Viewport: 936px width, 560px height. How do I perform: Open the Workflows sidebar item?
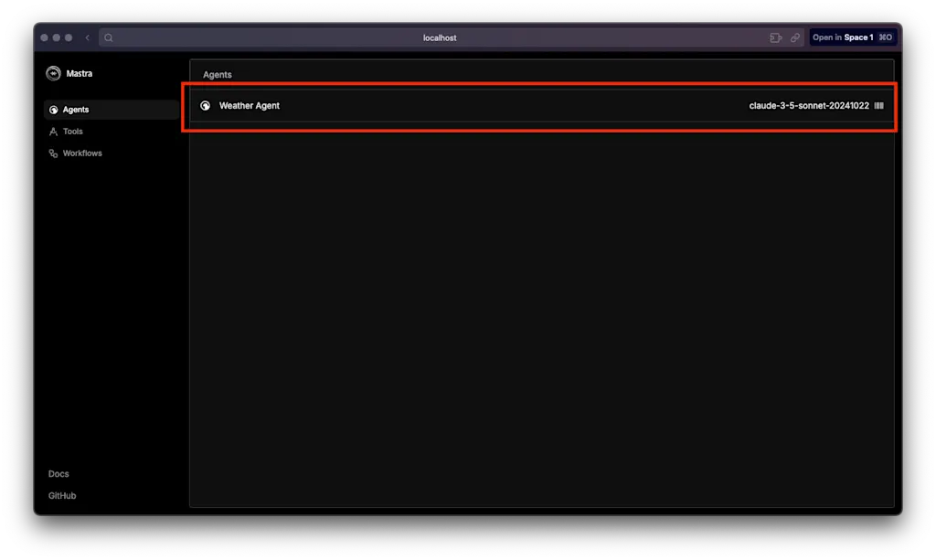112,153
